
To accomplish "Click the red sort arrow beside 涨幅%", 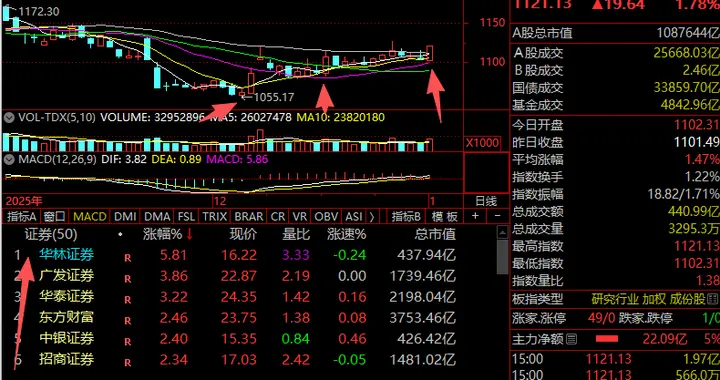I will coord(189,235).
